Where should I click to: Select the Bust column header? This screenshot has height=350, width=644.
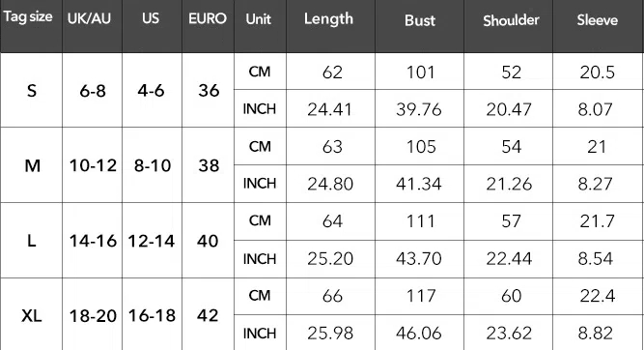coord(420,20)
